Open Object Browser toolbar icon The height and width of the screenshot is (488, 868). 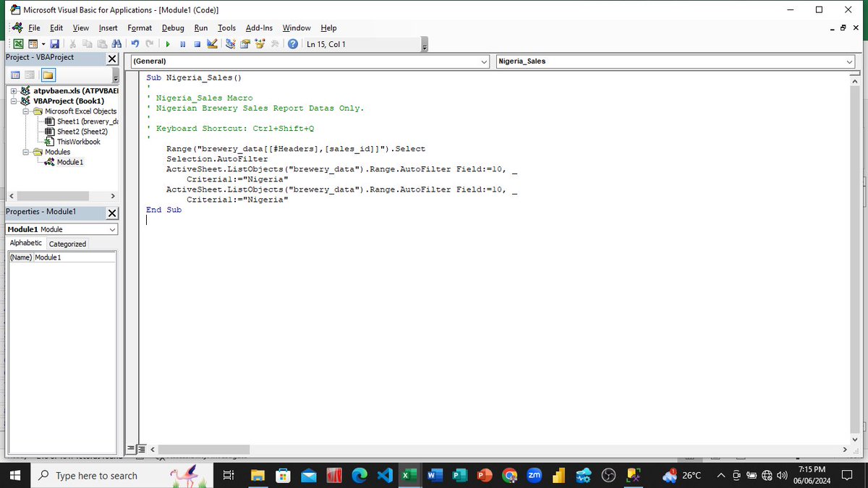pyautogui.click(x=259, y=45)
